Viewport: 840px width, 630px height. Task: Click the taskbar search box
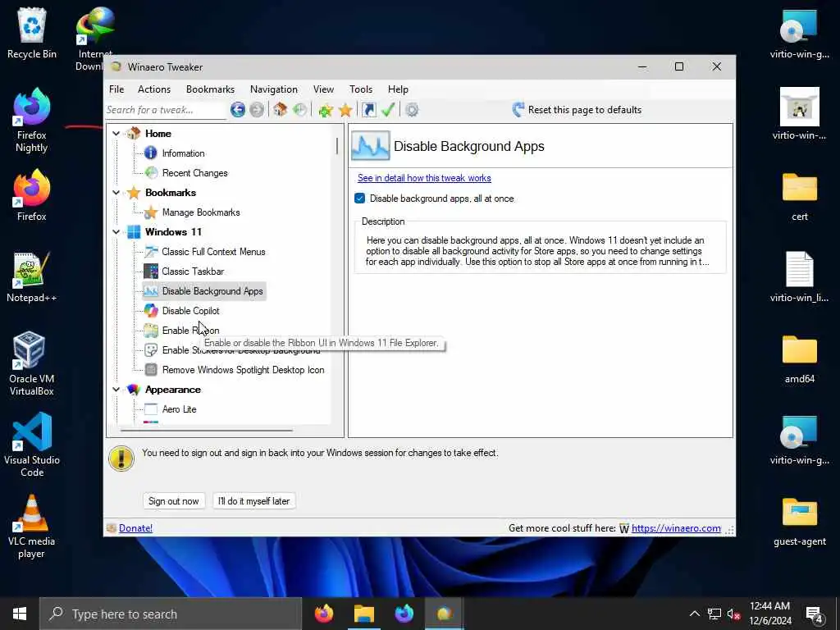pyautogui.click(x=171, y=614)
